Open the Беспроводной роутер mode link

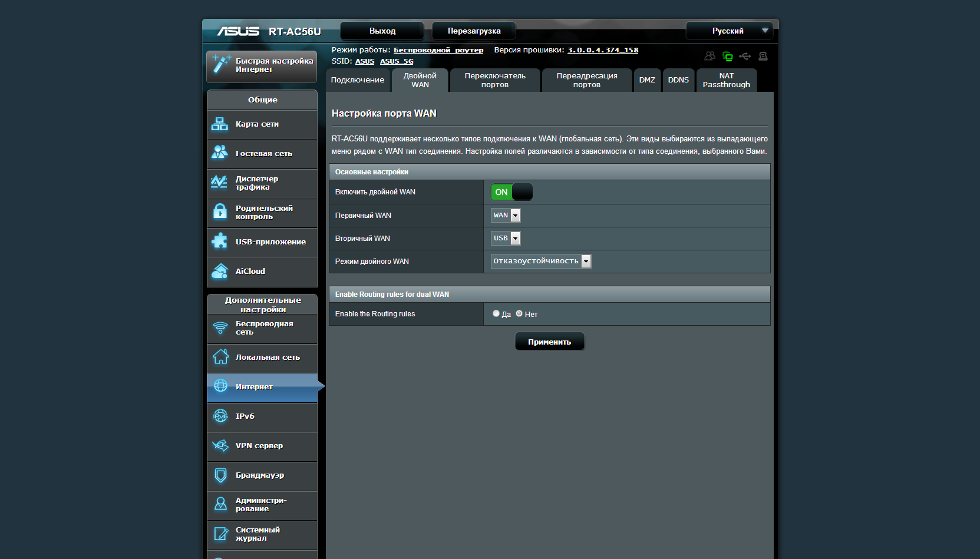[x=438, y=50]
